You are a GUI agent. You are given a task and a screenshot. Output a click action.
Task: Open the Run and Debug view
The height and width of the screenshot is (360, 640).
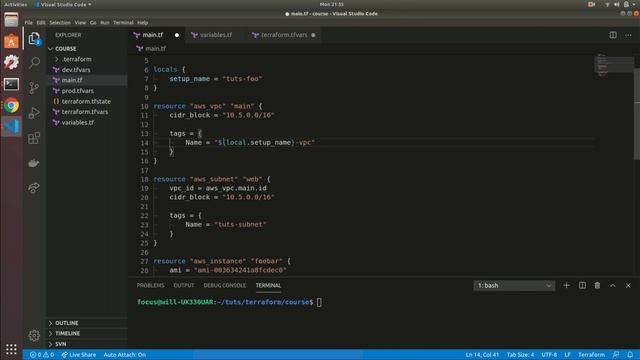(34, 113)
